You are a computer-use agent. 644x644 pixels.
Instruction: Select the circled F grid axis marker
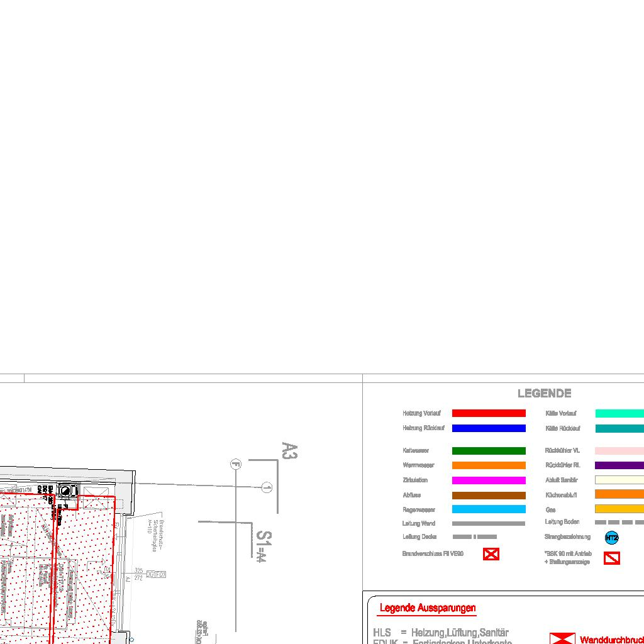pyautogui.click(x=236, y=465)
